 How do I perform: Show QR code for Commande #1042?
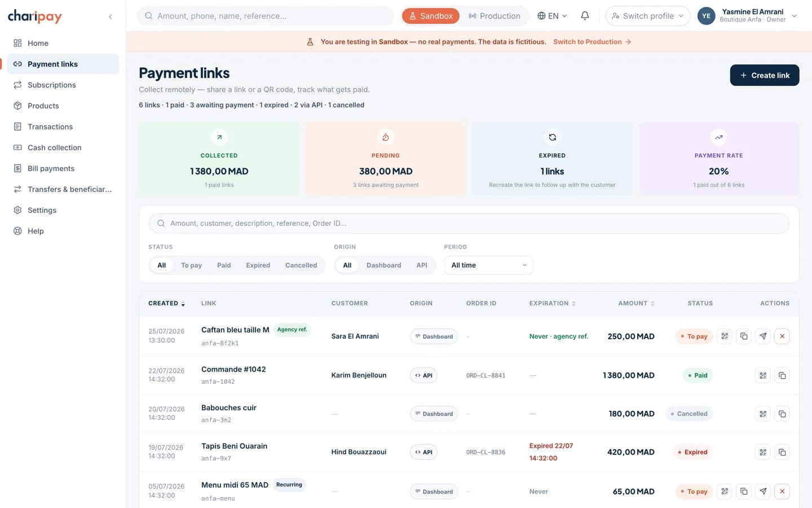point(763,375)
